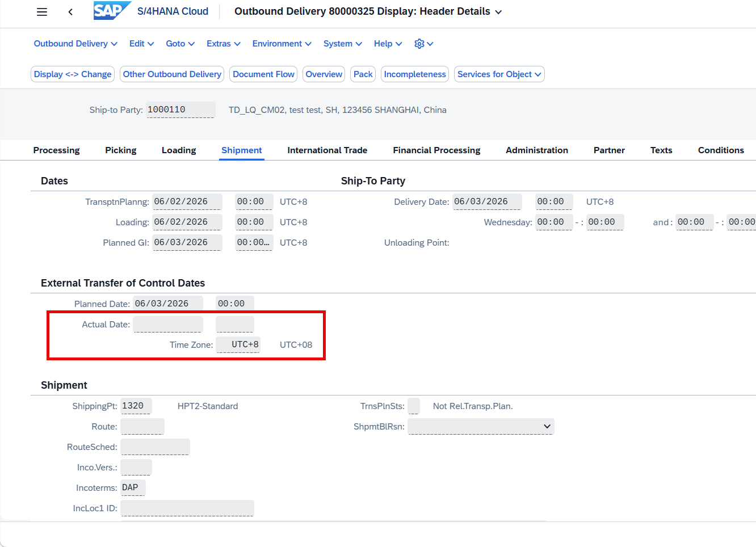
Task: Expand Services for Object dropdown
Action: pos(499,74)
